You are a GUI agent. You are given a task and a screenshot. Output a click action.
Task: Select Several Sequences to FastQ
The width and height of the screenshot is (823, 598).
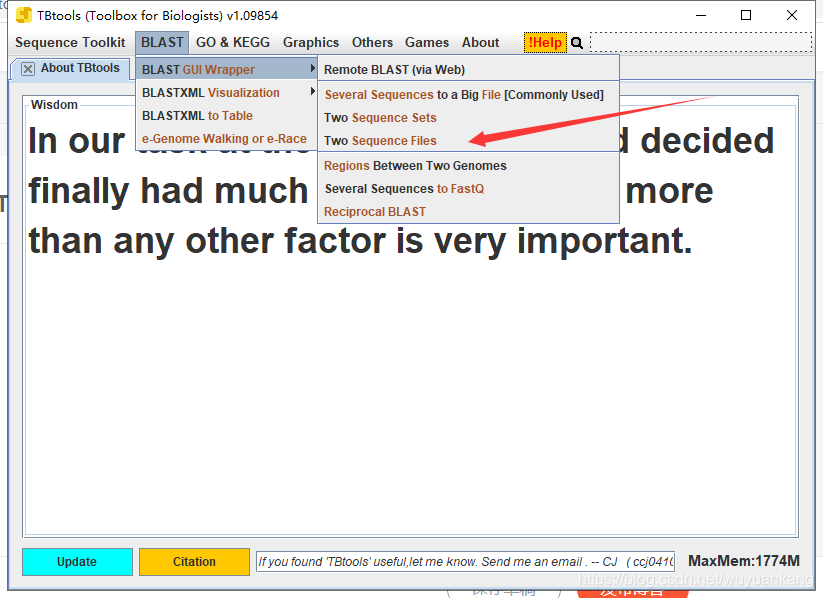click(468, 188)
